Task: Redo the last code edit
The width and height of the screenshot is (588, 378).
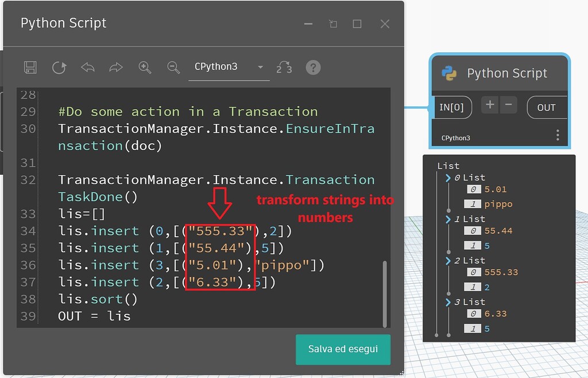Action: click(x=116, y=67)
